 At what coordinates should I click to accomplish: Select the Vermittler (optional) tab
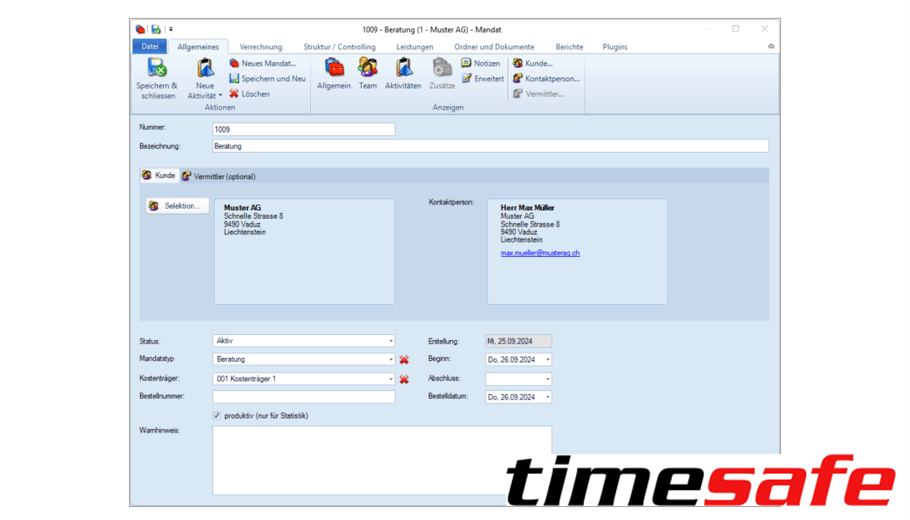click(218, 177)
